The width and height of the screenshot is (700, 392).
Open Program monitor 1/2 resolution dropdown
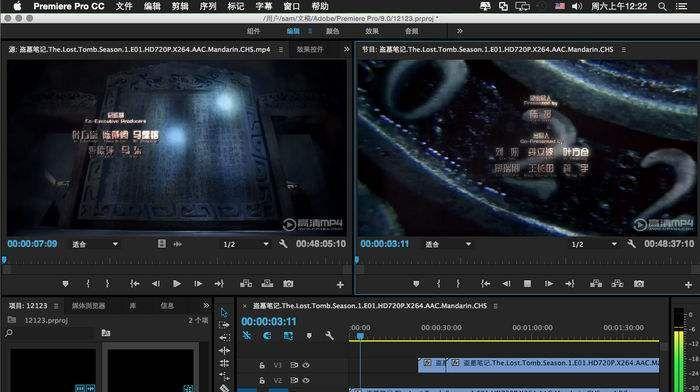pyautogui.click(x=594, y=244)
